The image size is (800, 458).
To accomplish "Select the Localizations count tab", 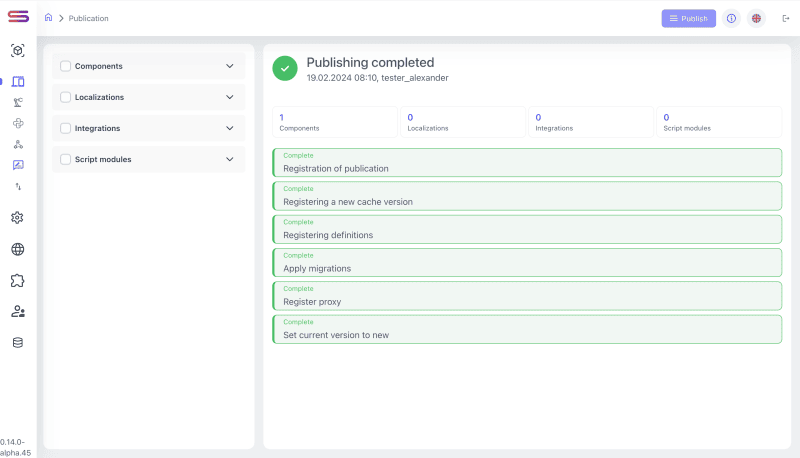I will 463,122.
